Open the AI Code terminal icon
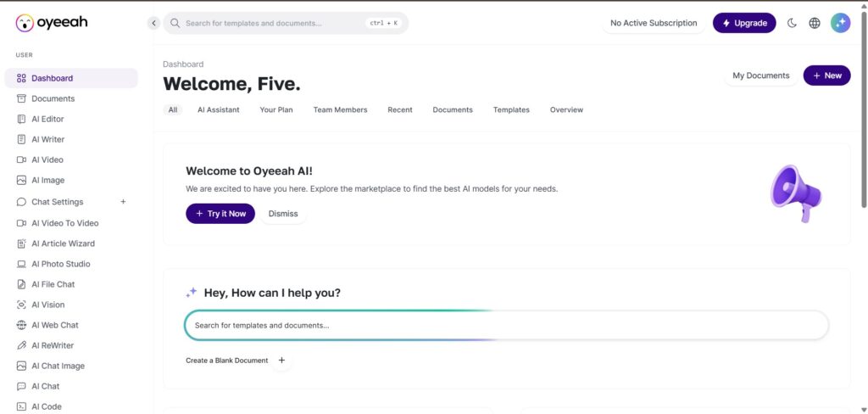868x414 pixels. tap(21, 407)
